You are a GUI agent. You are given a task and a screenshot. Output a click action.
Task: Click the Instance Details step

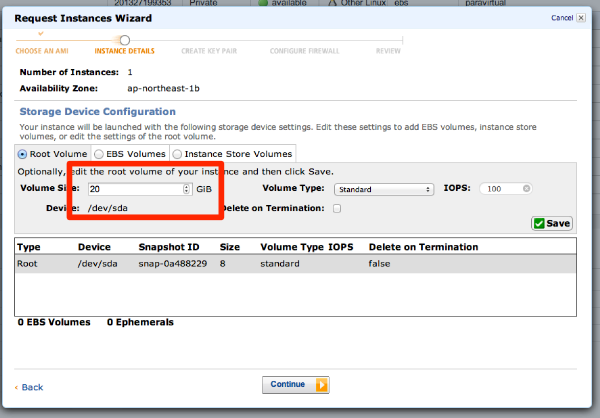tap(124, 51)
